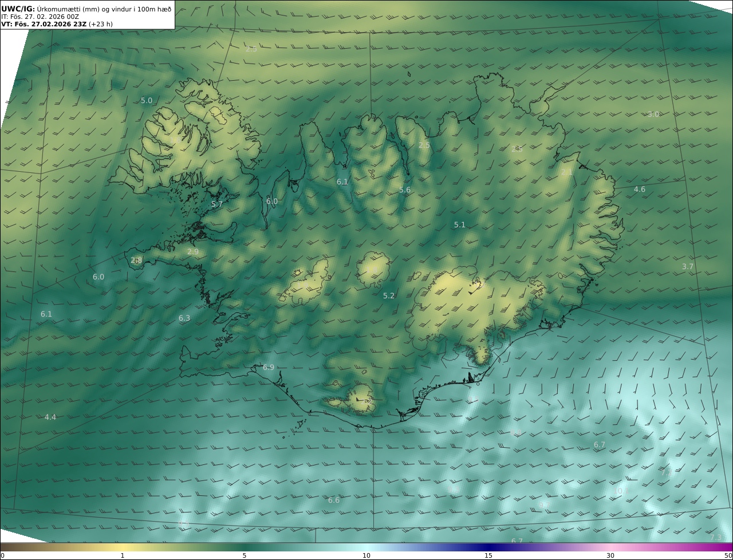Click the 5.1 value label on the map
733x560 pixels.
460,225
